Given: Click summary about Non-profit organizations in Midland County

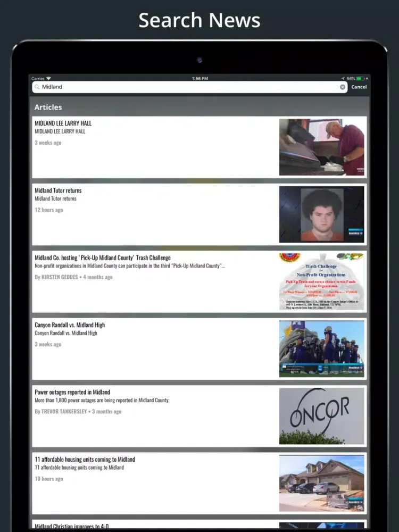Looking at the screenshot, I should 130,266.
